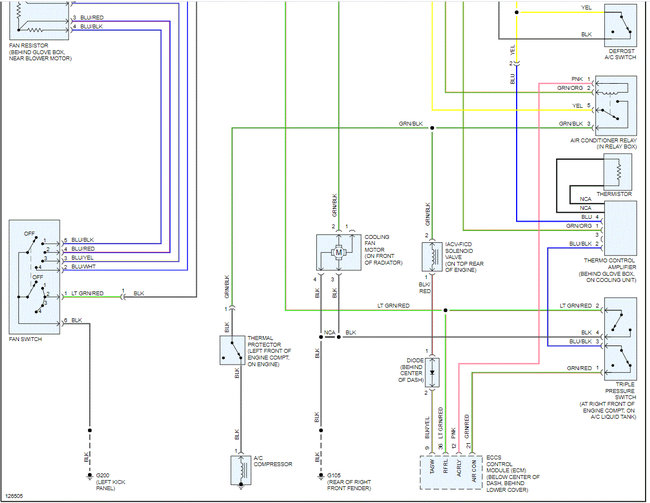Click the ACRLY pin label in ECM
This screenshot has height=503, width=650.
pyautogui.click(x=459, y=468)
